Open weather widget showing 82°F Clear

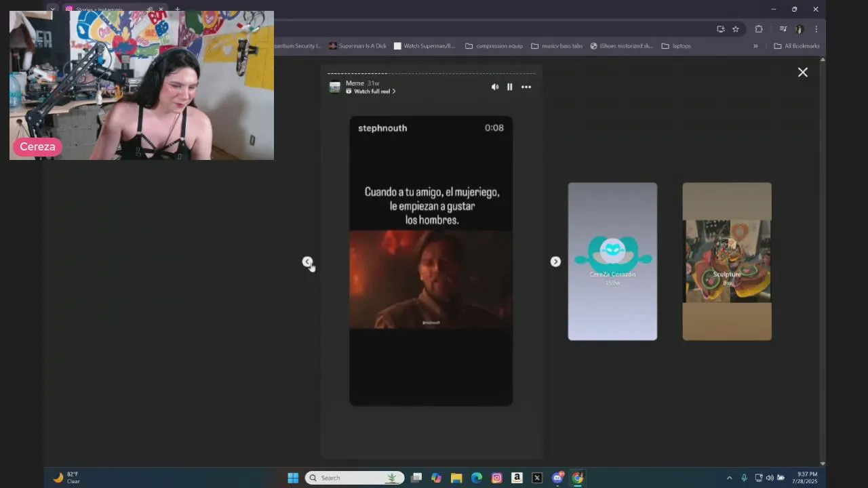66,478
